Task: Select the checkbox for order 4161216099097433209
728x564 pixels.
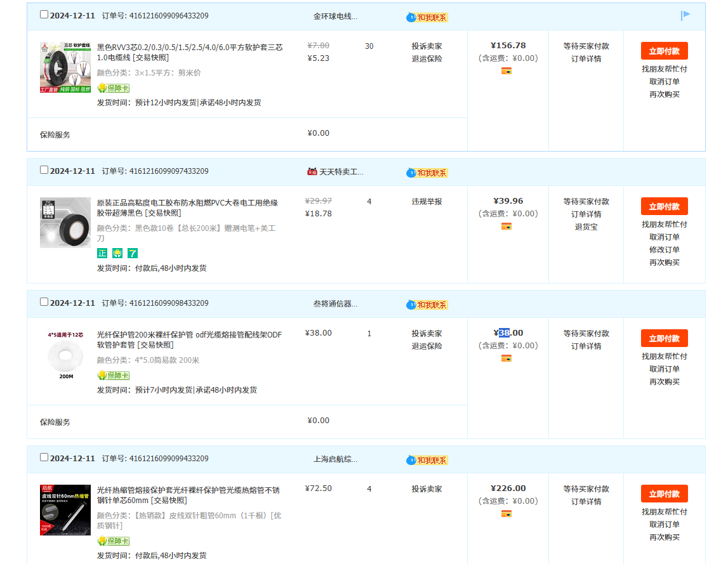Action: [44, 169]
